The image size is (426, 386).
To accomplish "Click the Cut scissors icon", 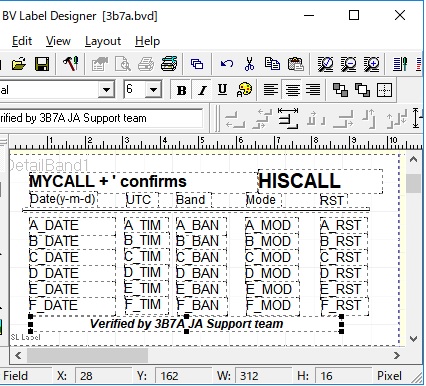I will click(x=249, y=64).
